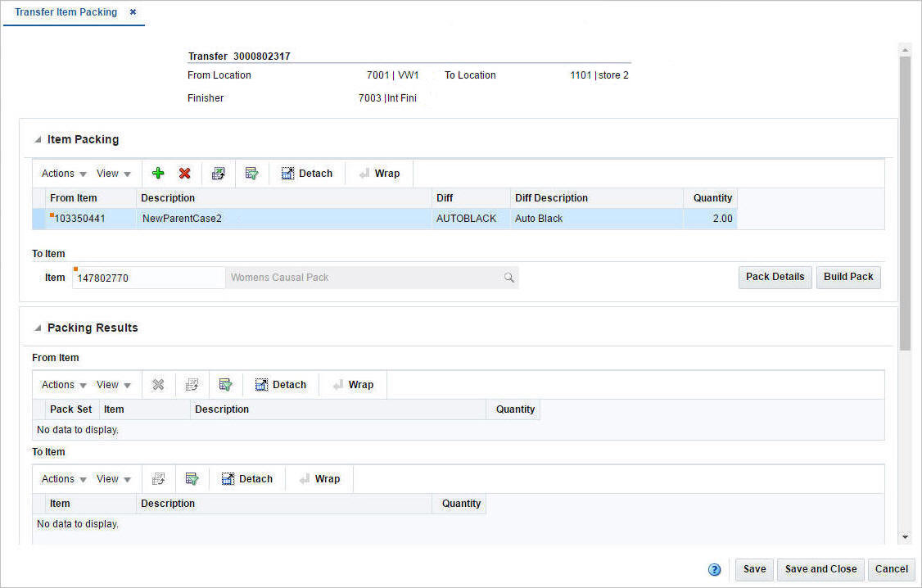922x588 pixels.
Task: Open the help icon near Save
Action: tap(714, 569)
